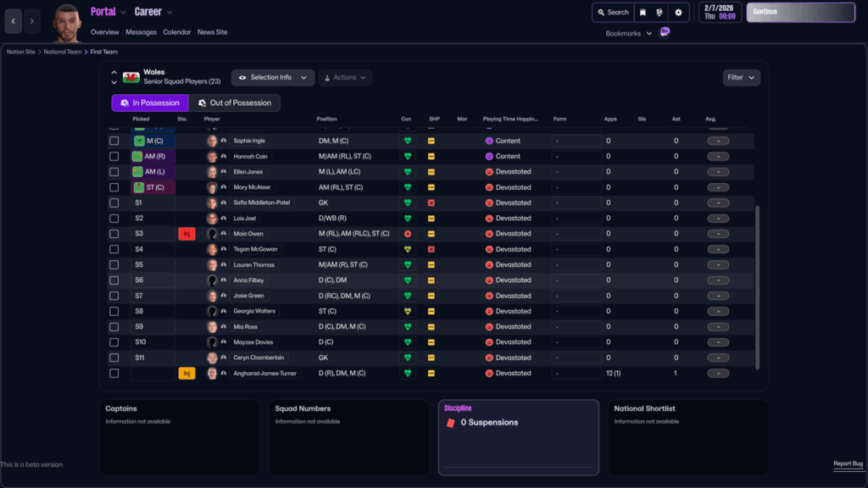
Task: Click the head icon in top toolbar
Action: 659,13
